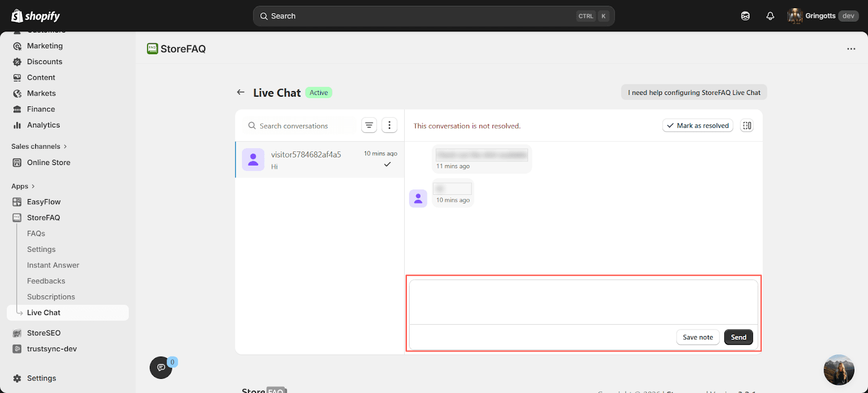Click the visitor5784682af4a5 avatar icon
The image size is (868, 393).
pyautogui.click(x=253, y=160)
